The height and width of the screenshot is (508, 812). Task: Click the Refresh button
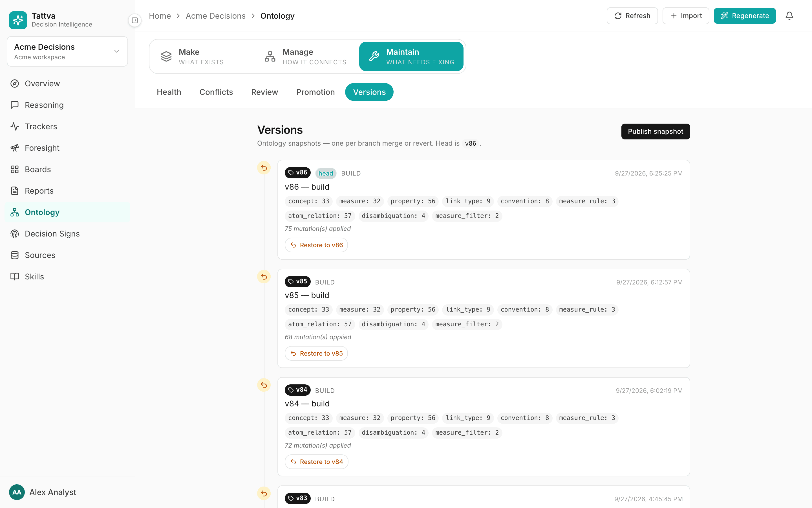pos(632,16)
